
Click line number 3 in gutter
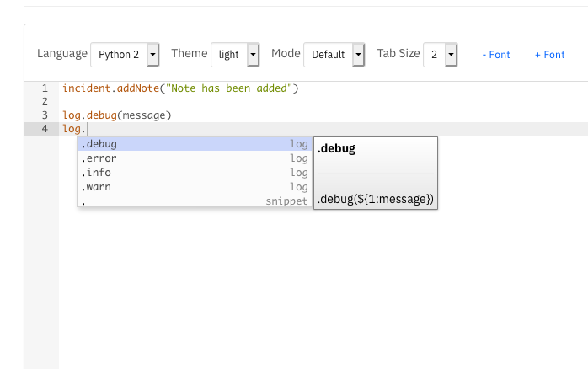(45, 115)
